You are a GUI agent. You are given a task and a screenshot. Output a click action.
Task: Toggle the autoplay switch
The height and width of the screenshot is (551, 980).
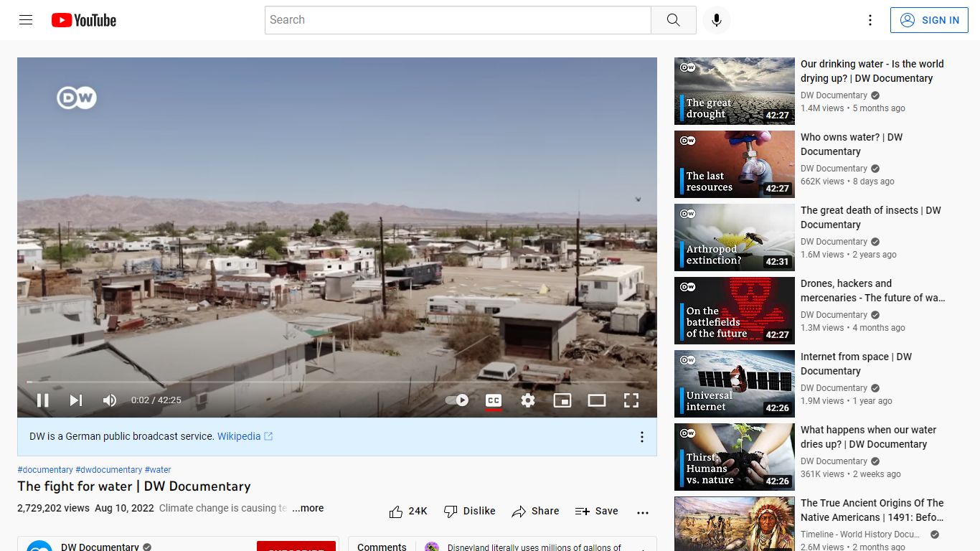point(457,400)
